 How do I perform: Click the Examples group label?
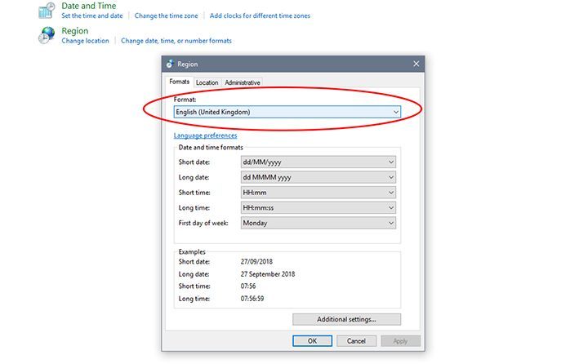coord(192,251)
